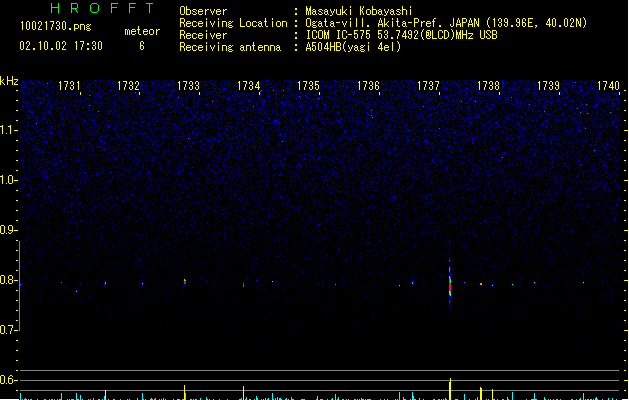The height and width of the screenshot is (400, 629).
Task: Click the 1735 time axis label
Action: pos(308,86)
